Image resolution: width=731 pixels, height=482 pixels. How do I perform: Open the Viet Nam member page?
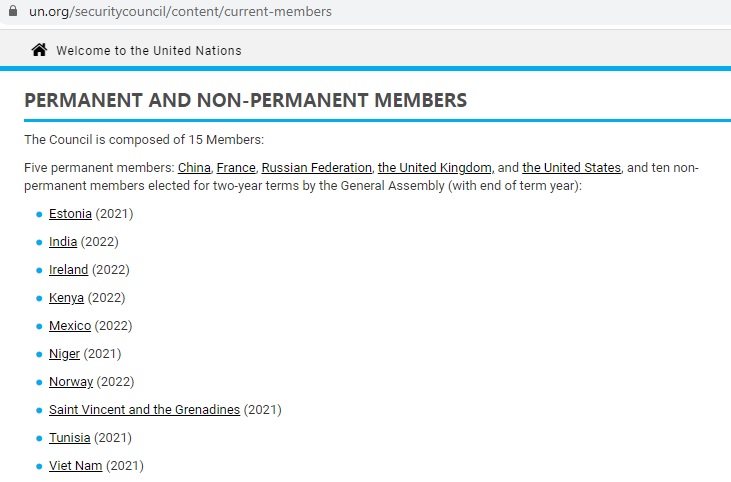[75, 466]
